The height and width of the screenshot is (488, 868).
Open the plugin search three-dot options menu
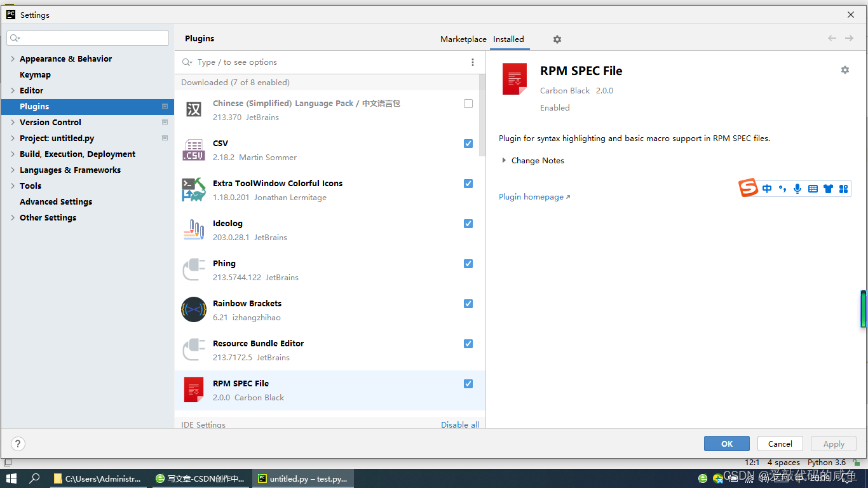[472, 62]
